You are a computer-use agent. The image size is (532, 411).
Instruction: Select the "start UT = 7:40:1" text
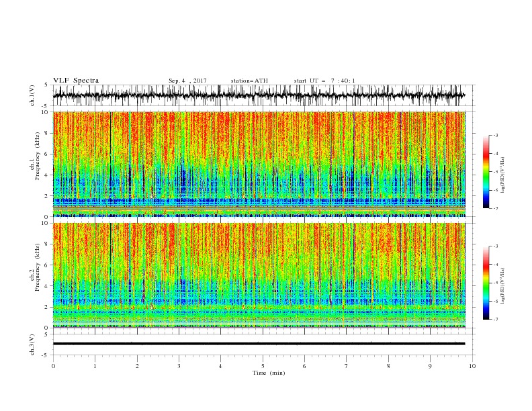324,81
